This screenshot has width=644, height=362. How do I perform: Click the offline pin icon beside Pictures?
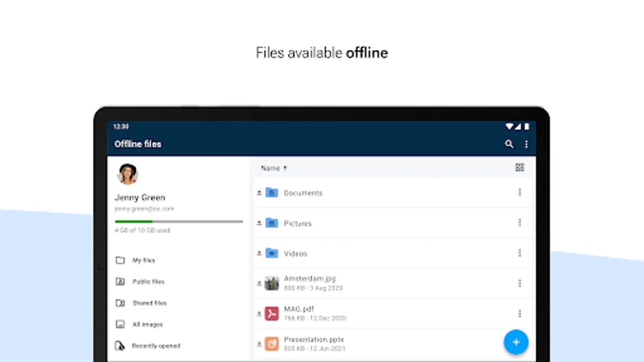tap(259, 223)
